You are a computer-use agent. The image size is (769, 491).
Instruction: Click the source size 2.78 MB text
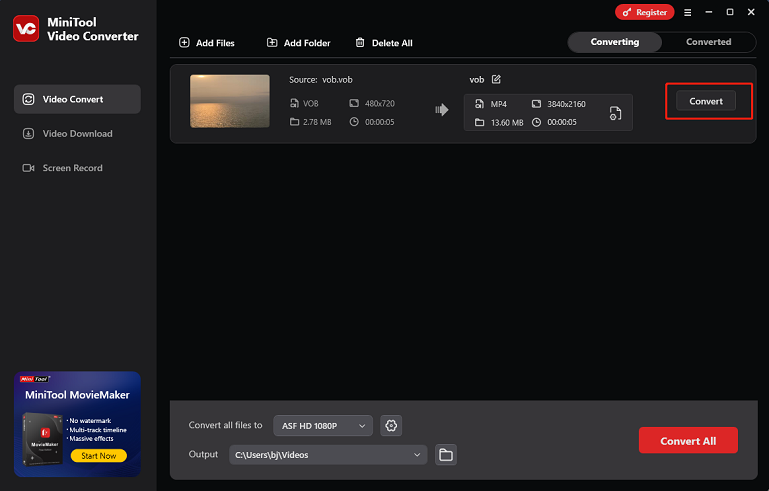317,122
